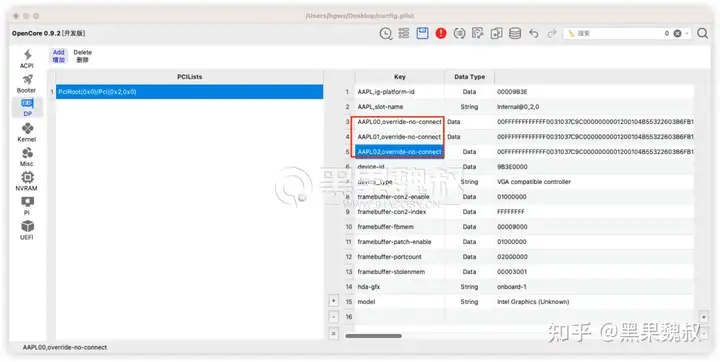Viewport: 720px width, 362px height.
Task: Select the AAPL00,override-no-connect key
Action: [x=399, y=122]
